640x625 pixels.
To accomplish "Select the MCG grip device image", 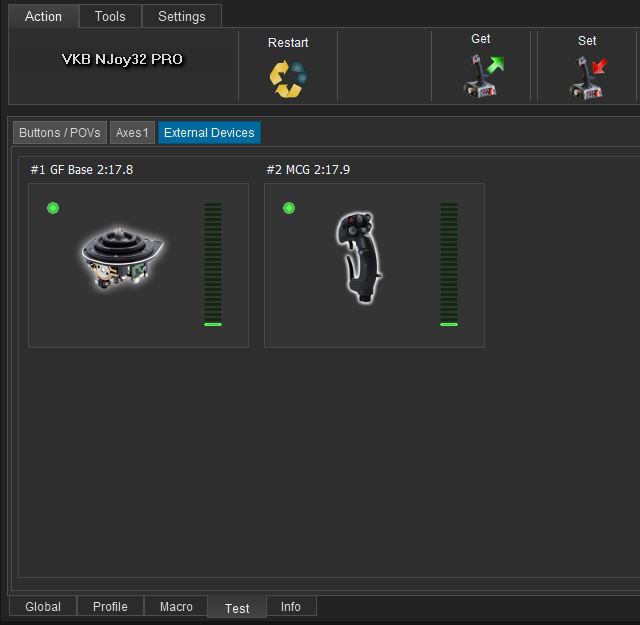I will tap(359, 257).
